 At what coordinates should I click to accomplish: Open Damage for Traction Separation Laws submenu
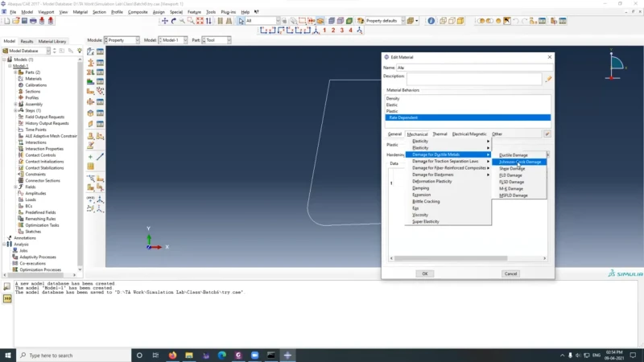click(x=448, y=162)
